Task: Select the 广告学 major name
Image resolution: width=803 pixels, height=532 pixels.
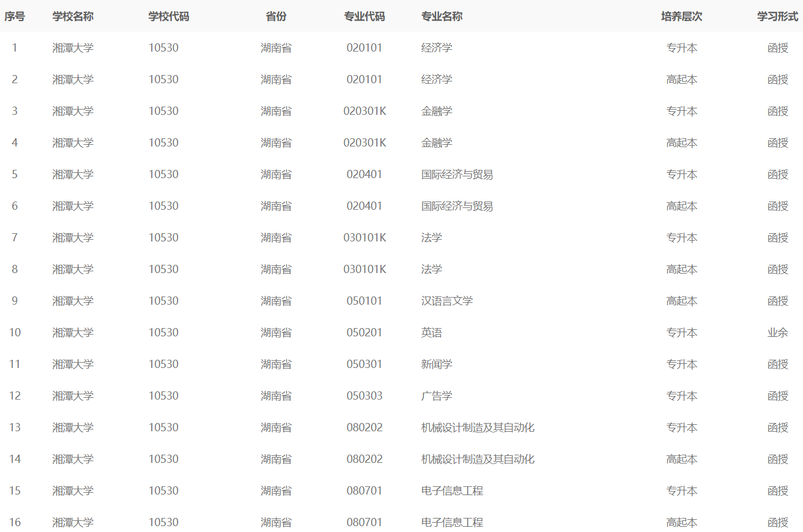Action: pos(437,396)
